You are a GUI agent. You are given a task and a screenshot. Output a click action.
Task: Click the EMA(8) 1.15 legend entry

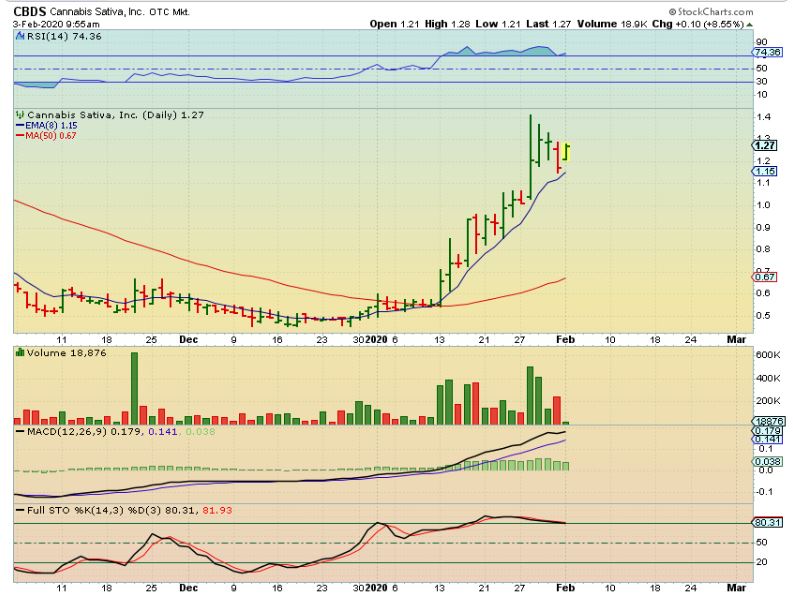tap(47, 125)
